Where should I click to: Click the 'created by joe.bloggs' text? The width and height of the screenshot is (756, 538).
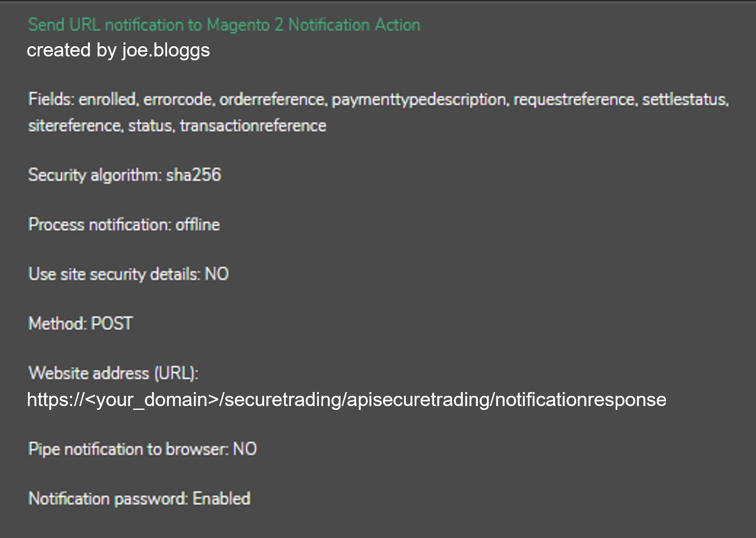pos(118,50)
